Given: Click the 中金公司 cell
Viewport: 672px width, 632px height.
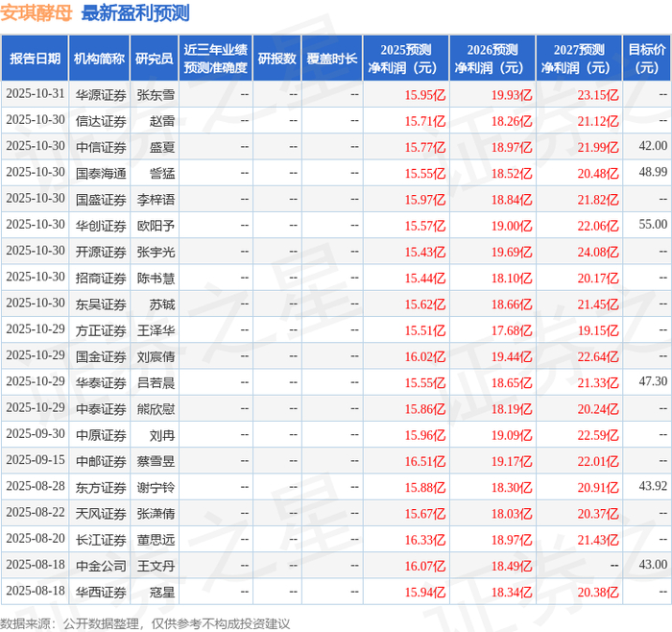Looking at the screenshot, I should tap(101, 566).
